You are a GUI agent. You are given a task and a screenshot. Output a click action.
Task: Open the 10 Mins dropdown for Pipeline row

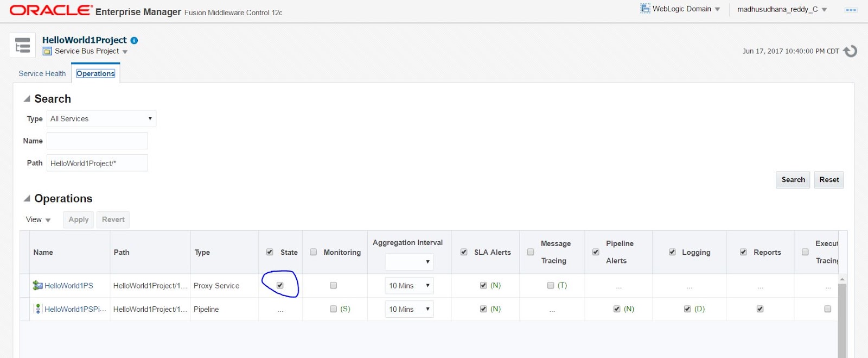(409, 309)
